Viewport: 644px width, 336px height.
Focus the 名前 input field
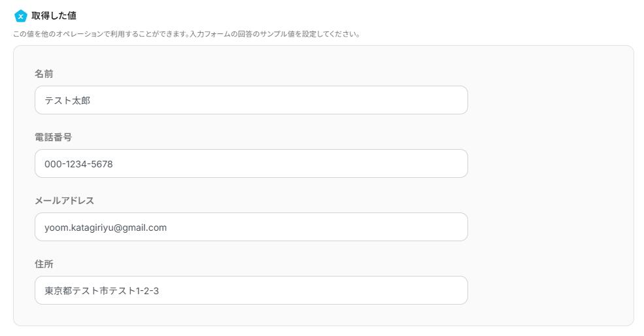pyautogui.click(x=251, y=100)
